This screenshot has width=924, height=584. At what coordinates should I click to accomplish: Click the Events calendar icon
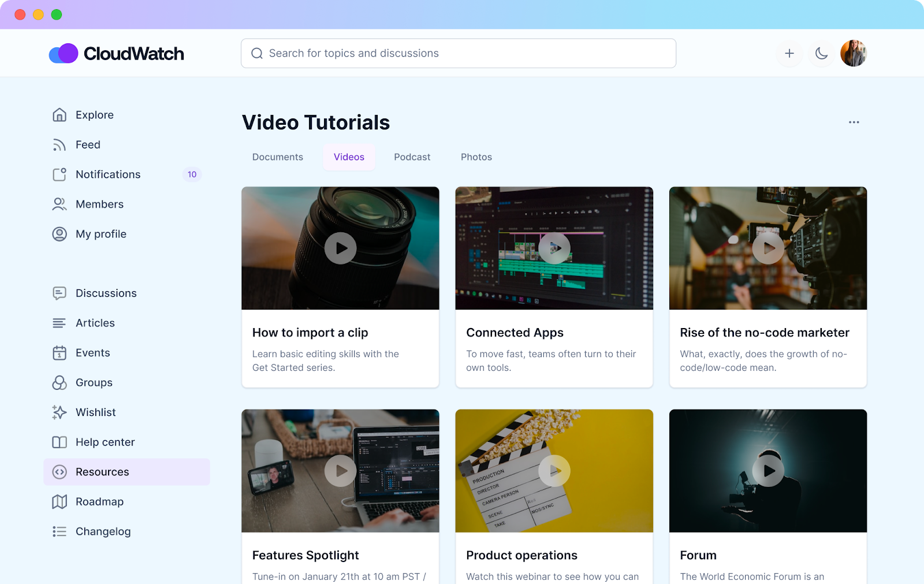pyautogui.click(x=59, y=352)
